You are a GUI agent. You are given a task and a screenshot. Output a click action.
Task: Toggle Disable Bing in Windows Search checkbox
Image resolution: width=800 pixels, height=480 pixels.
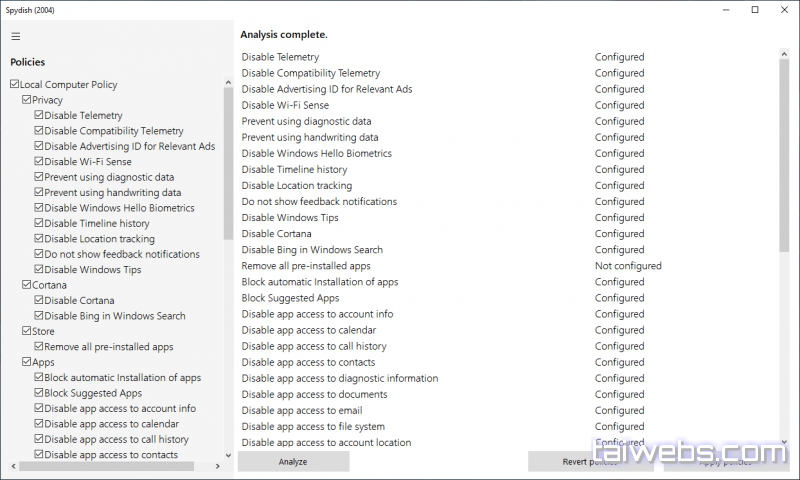point(39,316)
